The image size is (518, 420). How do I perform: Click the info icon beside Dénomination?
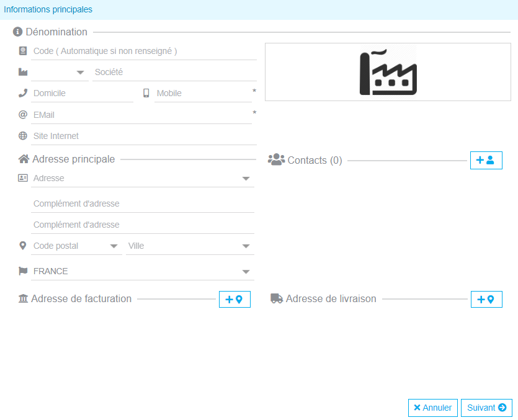17,32
